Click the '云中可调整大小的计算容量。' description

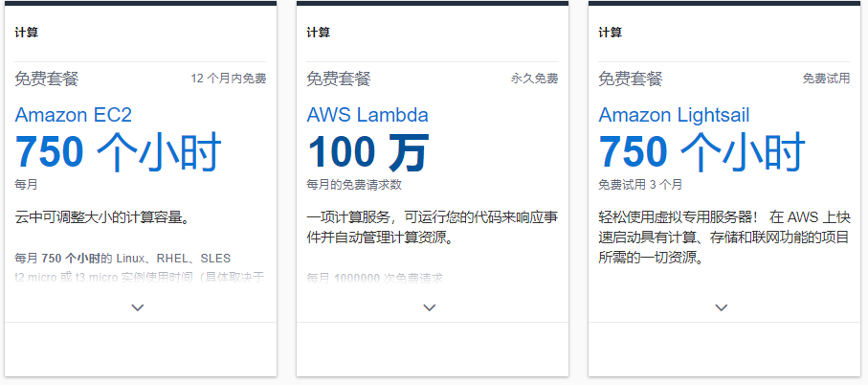tap(103, 217)
